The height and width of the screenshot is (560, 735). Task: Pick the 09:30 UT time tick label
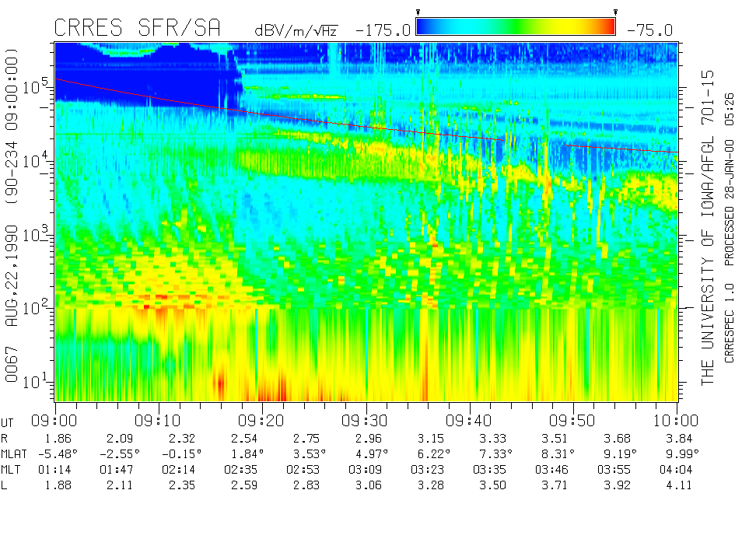366,420
